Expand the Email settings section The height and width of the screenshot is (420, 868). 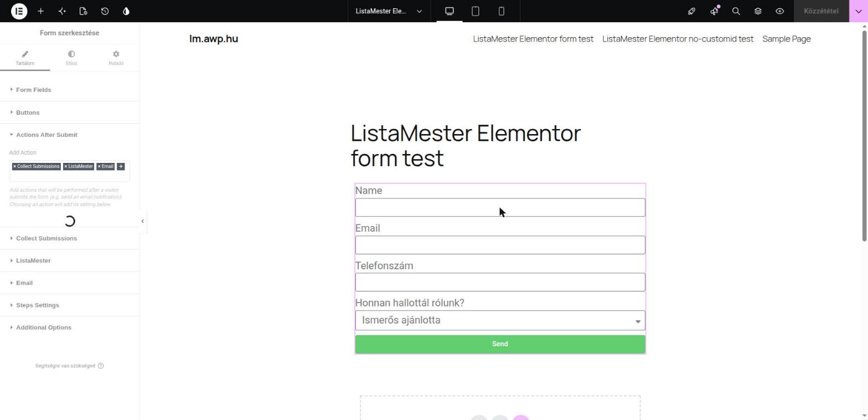(69, 283)
